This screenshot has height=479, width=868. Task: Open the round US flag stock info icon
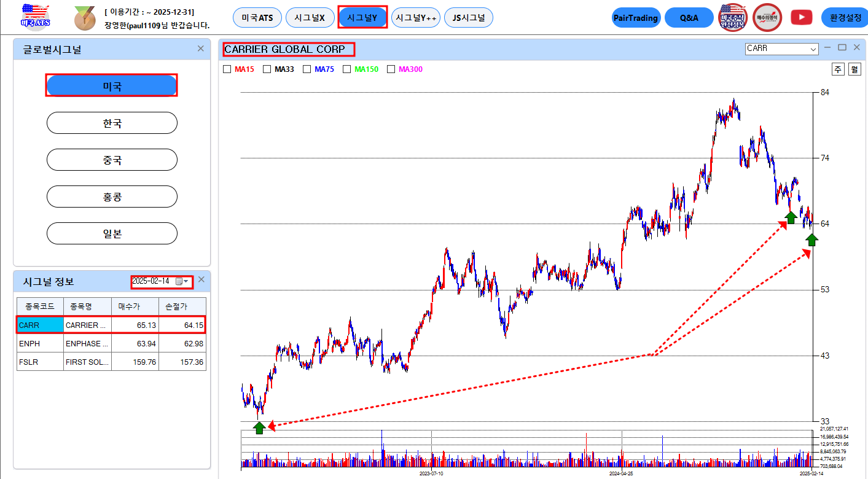coord(733,18)
